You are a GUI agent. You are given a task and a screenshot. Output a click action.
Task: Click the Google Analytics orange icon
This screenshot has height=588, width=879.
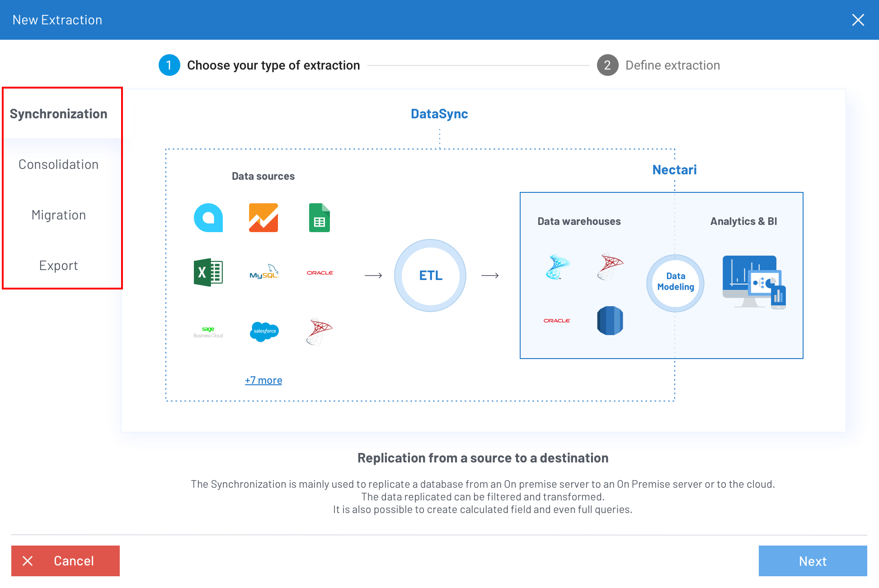tap(263, 218)
